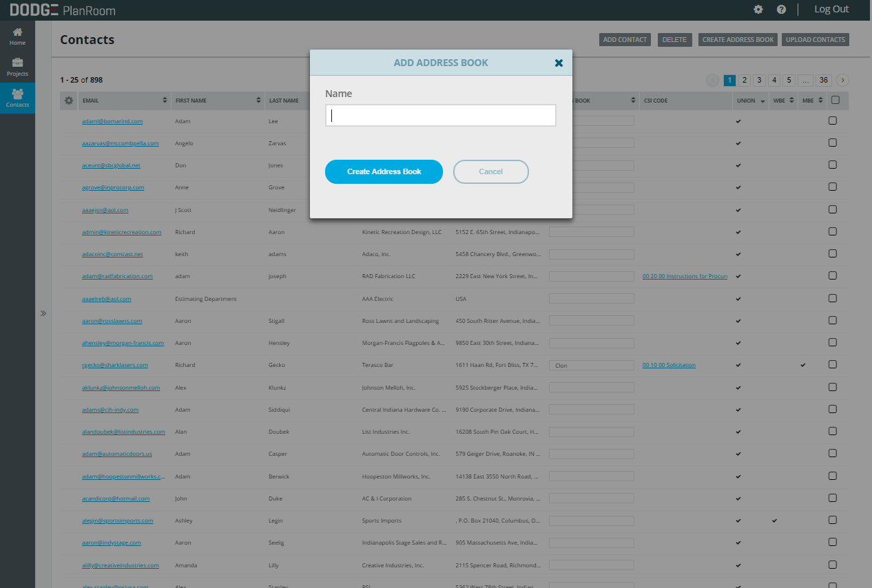The width and height of the screenshot is (872, 588).
Task: Check the box for adaml@bomarind.com row
Action: 832,120
